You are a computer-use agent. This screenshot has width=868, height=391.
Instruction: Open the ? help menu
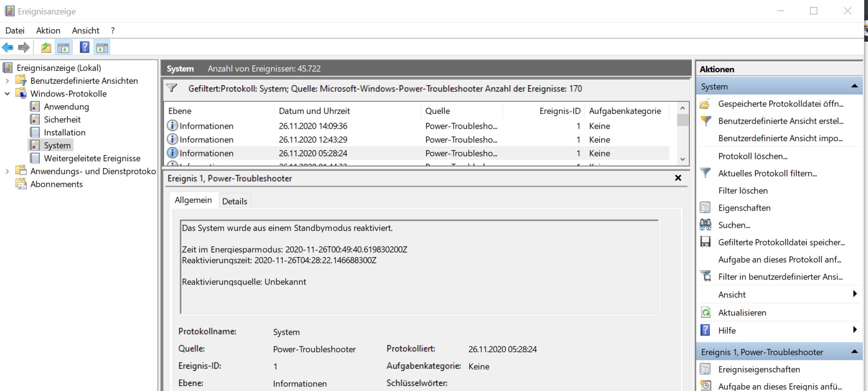(x=113, y=30)
